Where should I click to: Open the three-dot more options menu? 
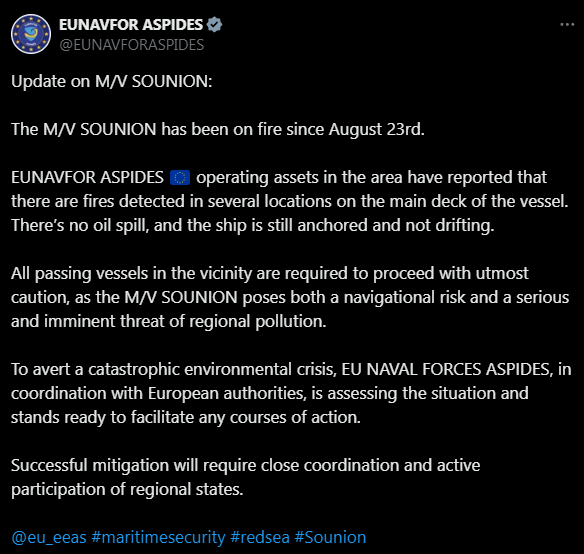567,25
